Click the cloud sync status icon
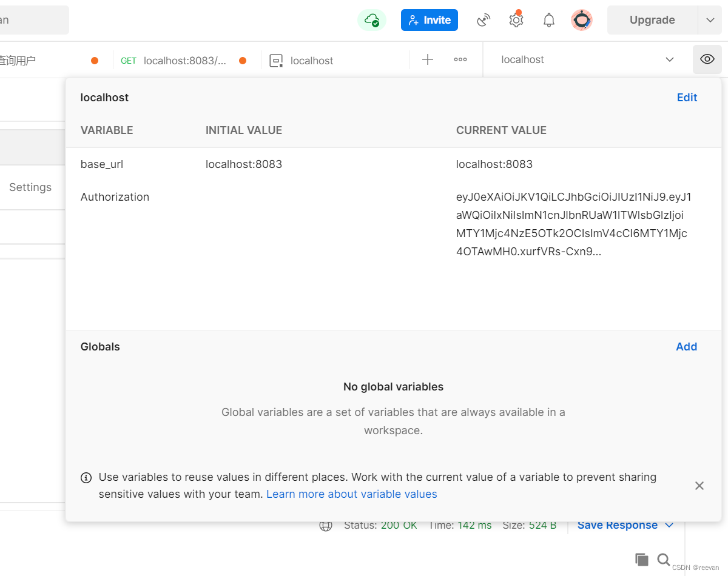 (x=372, y=20)
